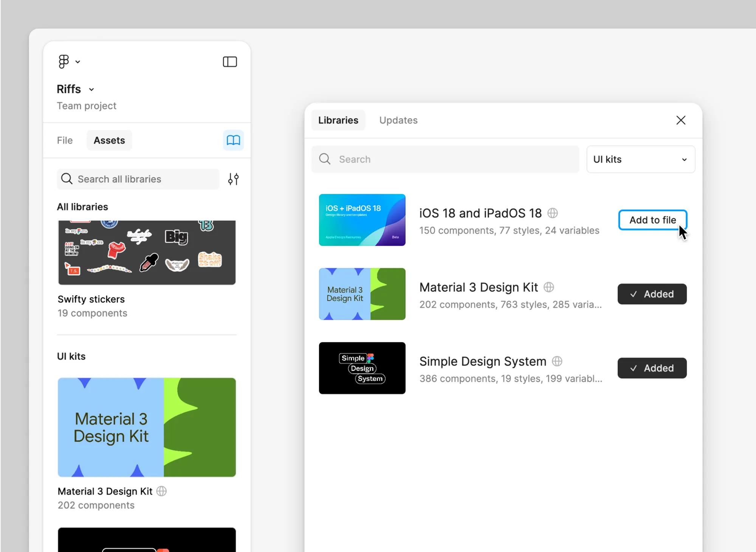Switch to the File tab
The image size is (756, 552).
[x=65, y=140]
